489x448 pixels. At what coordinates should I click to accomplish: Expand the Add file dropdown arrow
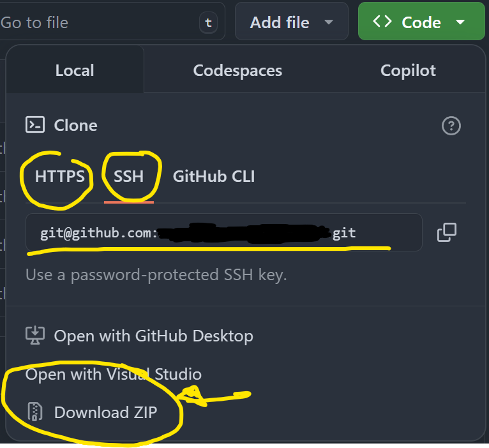pyautogui.click(x=329, y=22)
